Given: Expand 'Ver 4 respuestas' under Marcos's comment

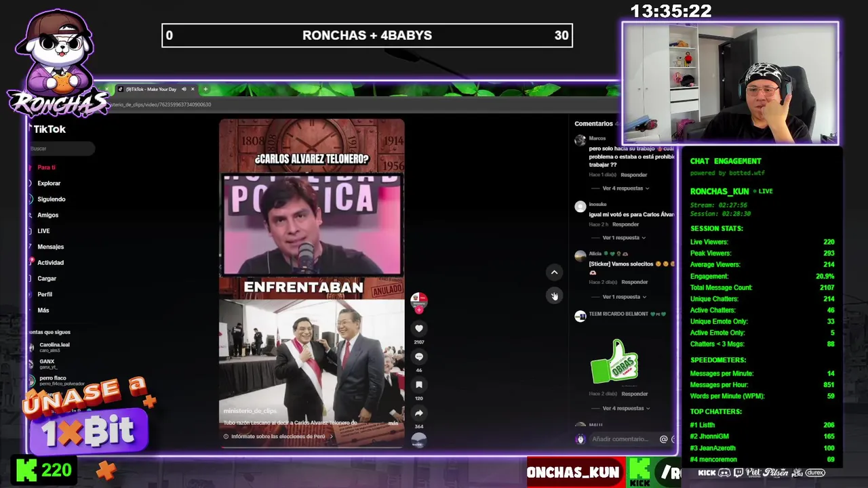Looking at the screenshot, I should 625,188.
